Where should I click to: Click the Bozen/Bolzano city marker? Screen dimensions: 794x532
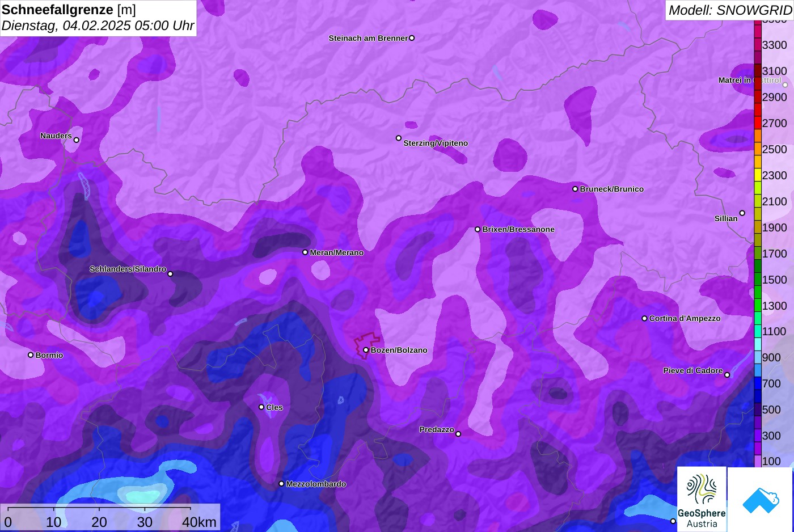tap(366, 350)
